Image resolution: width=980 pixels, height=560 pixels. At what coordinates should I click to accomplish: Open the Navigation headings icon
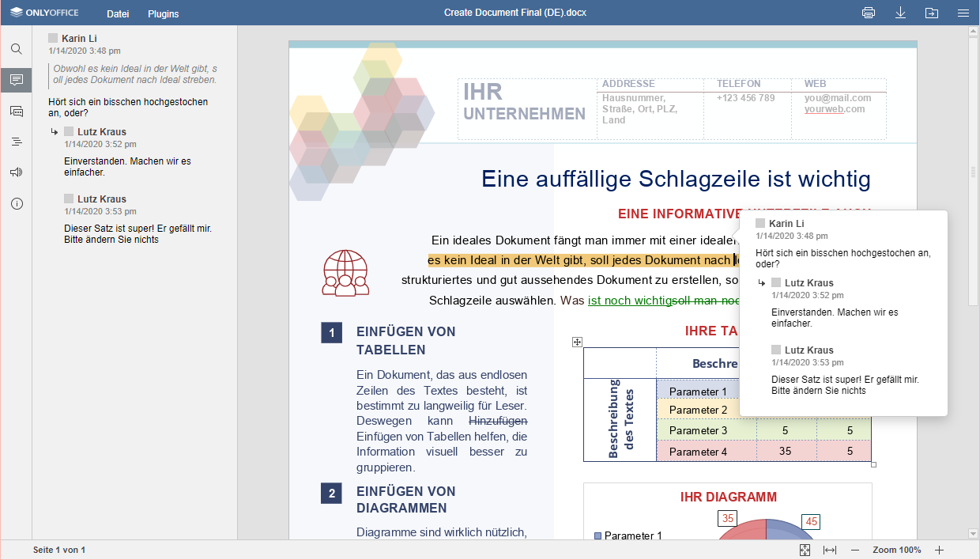(x=16, y=142)
